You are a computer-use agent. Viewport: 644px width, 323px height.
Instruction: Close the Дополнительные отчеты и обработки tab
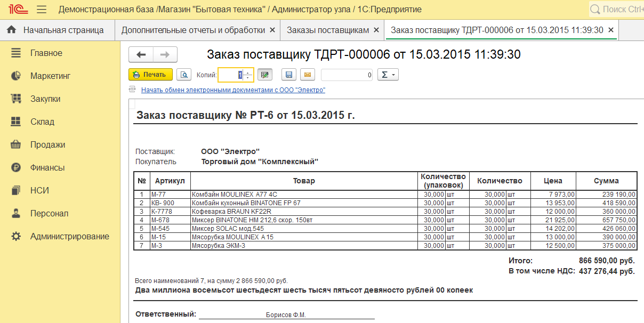[x=272, y=30]
